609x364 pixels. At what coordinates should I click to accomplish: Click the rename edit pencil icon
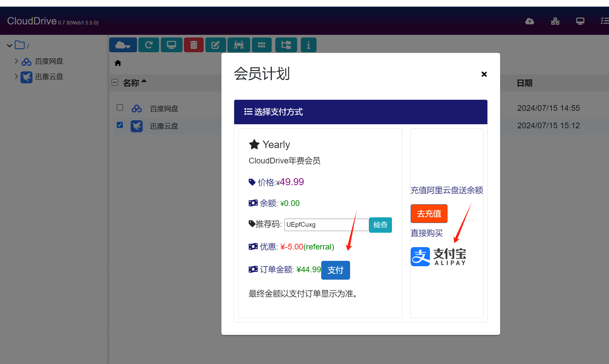215,45
